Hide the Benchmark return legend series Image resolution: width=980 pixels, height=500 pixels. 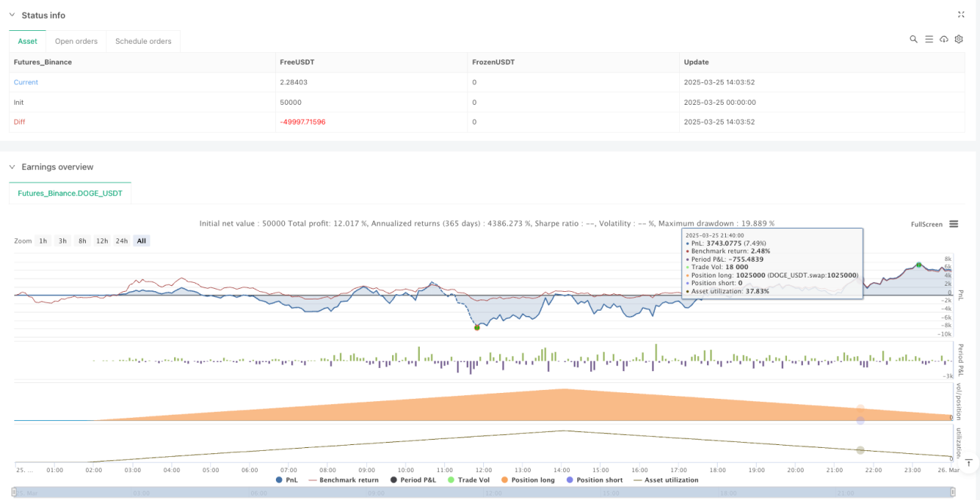coord(343,480)
